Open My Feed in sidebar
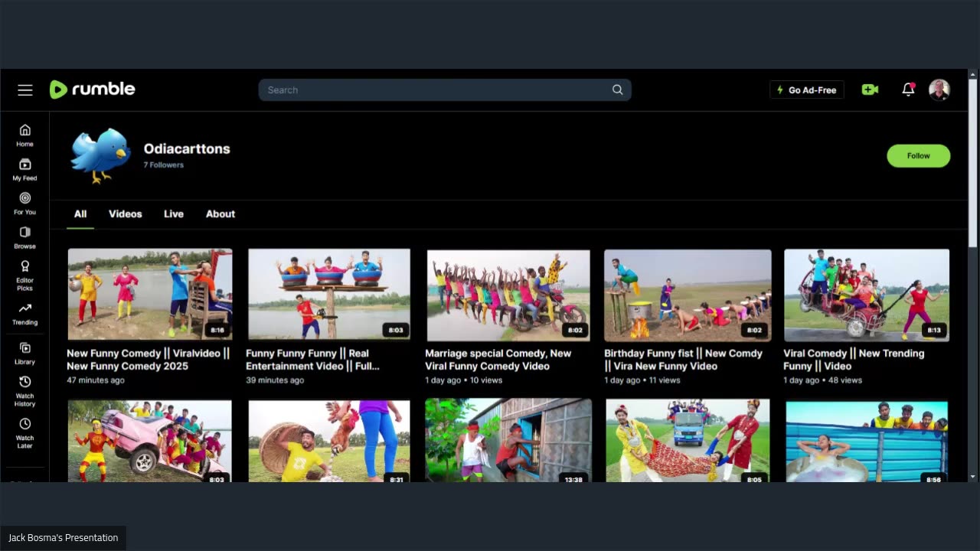Screen dimensions: 980x551 click(x=25, y=170)
